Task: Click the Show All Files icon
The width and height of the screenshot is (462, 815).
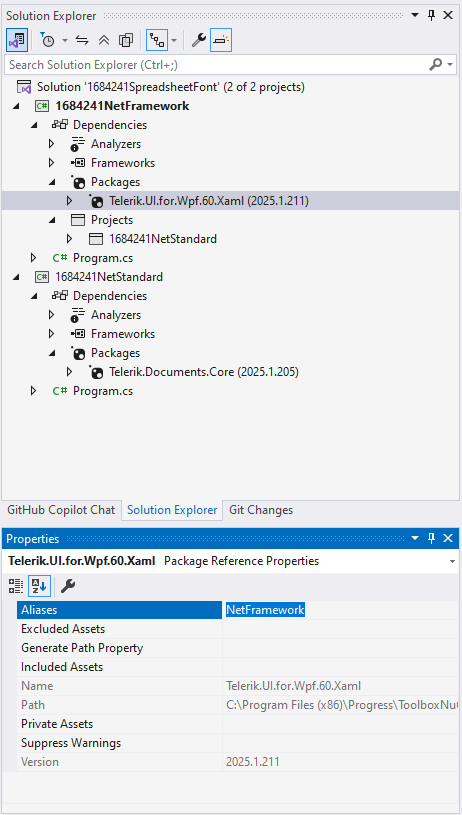Action: pyautogui.click(x=126, y=40)
